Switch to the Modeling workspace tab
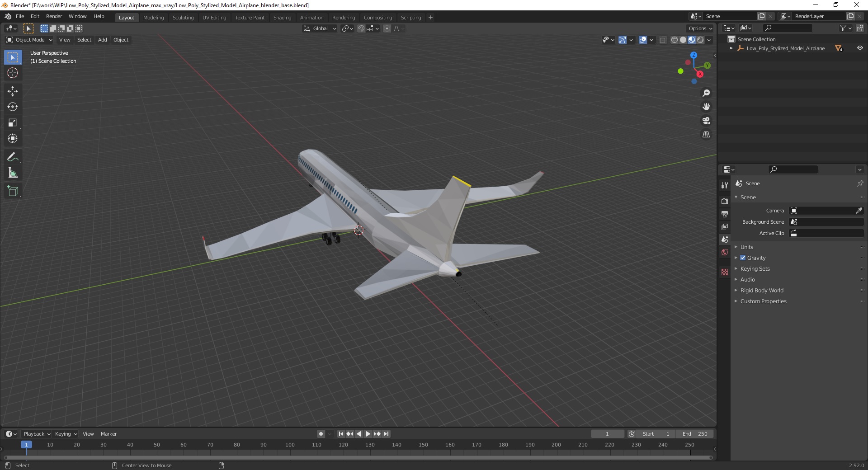Image resolution: width=868 pixels, height=470 pixels. point(153,18)
